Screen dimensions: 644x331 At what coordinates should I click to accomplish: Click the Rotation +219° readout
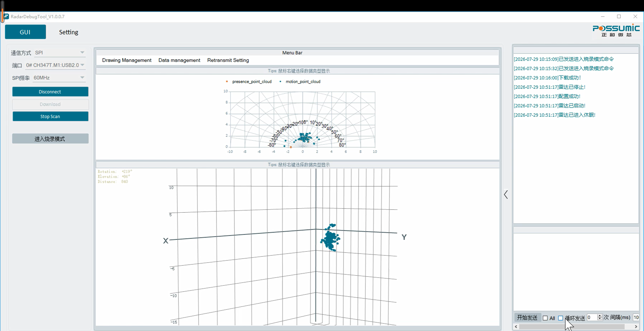[115, 172]
